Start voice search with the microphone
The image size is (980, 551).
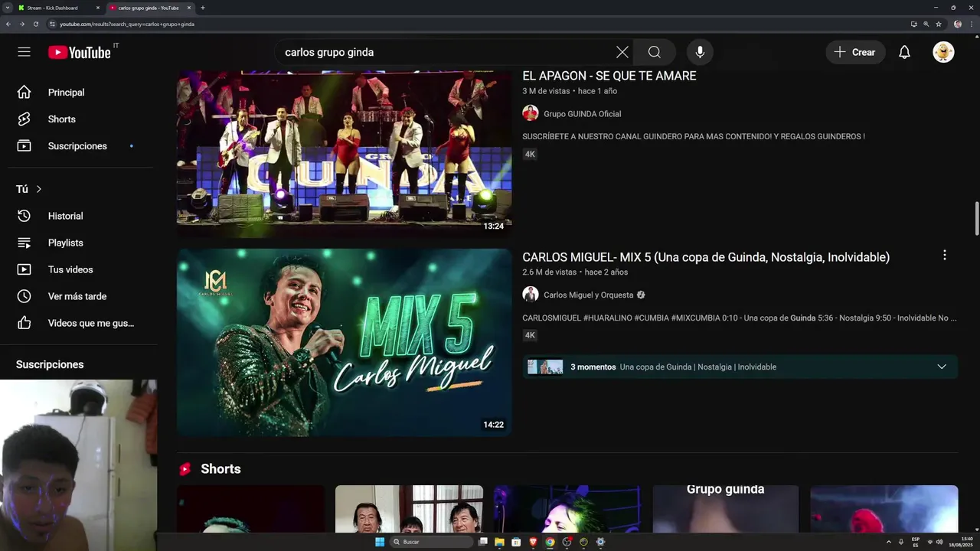(699, 52)
